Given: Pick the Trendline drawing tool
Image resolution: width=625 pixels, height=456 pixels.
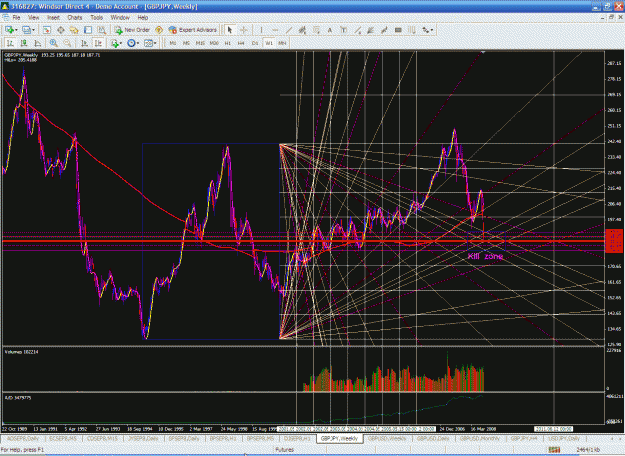Looking at the screenshot, I should click(289, 30).
